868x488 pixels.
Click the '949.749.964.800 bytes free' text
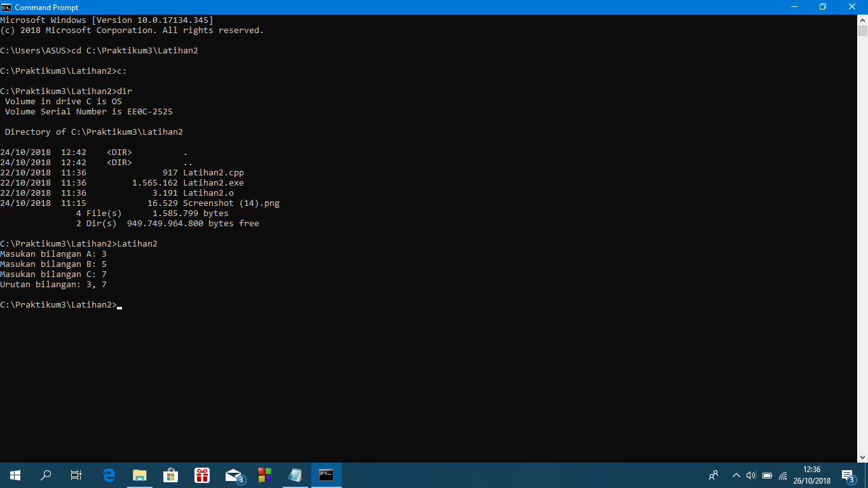point(193,224)
